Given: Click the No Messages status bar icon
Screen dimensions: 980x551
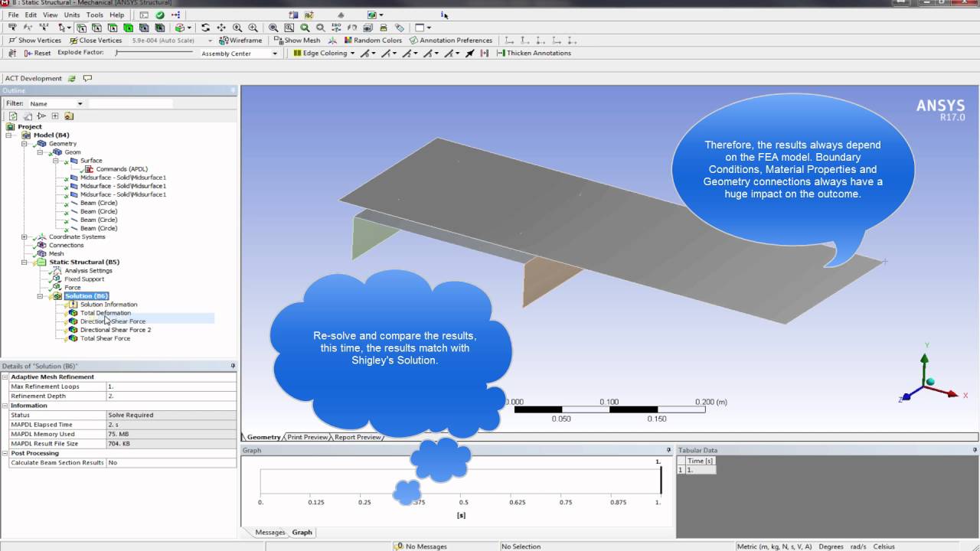Looking at the screenshot, I should [x=399, y=546].
